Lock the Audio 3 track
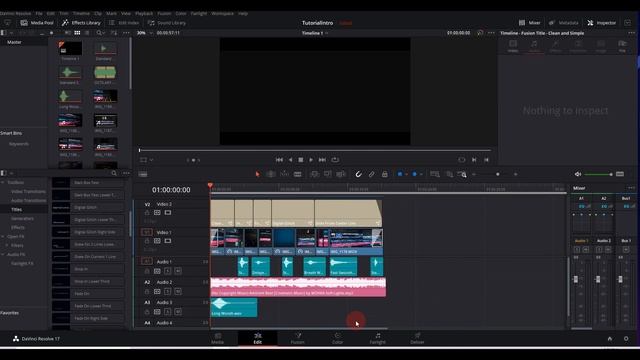Viewport: 640px width, 360px height. [147, 312]
